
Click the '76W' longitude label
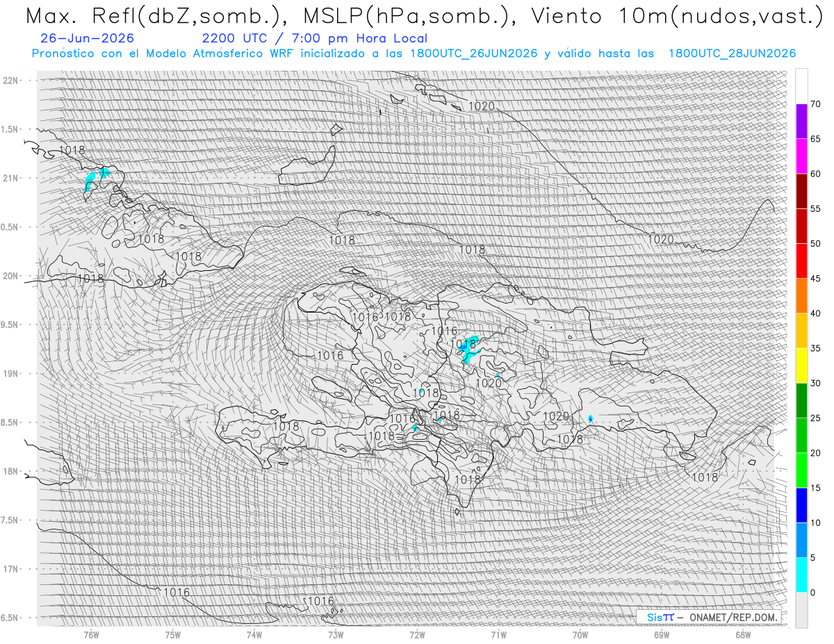(x=91, y=635)
